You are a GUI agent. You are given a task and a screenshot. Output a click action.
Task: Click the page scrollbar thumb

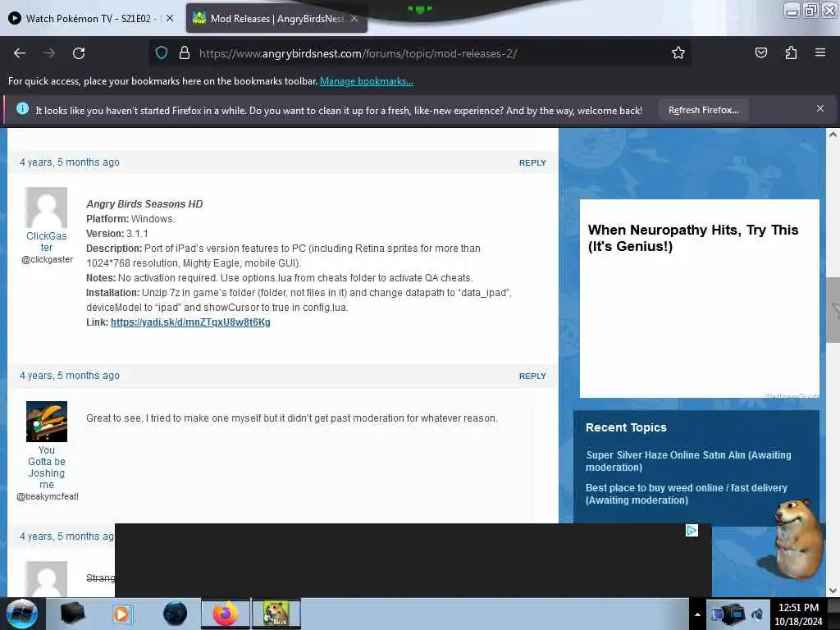[x=833, y=309]
